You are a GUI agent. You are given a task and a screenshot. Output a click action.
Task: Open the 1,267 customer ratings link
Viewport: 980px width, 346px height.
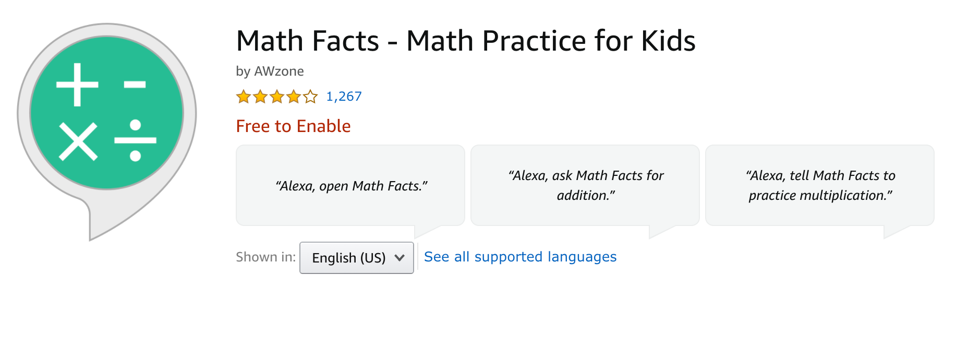click(x=344, y=97)
